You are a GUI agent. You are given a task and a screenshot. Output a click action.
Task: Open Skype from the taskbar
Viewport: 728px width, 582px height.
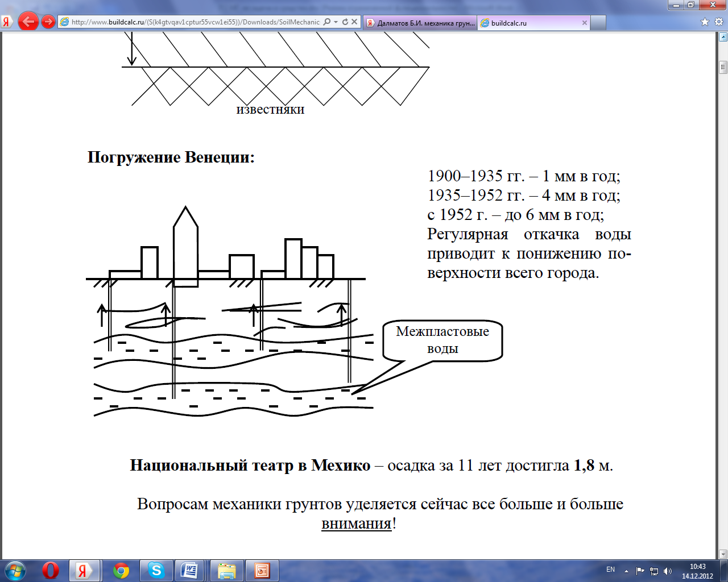pos(156,570)
